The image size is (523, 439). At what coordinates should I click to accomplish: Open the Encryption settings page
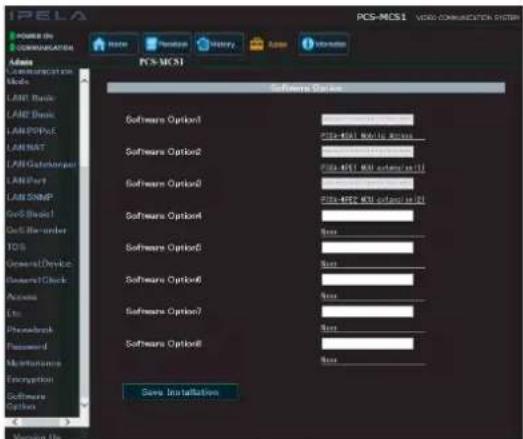(x=30, y=379)
